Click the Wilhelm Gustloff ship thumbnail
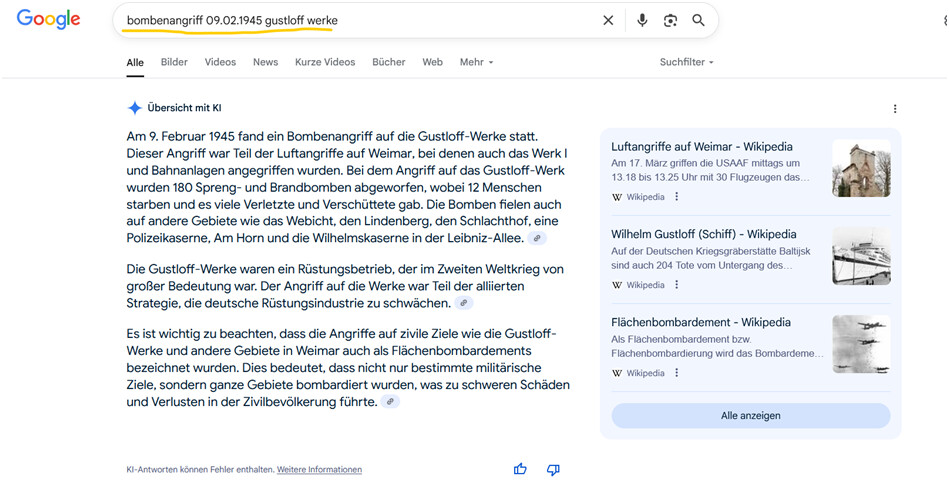Image resolution: width=949 pixels, height=485 pixels. [861, 256]
